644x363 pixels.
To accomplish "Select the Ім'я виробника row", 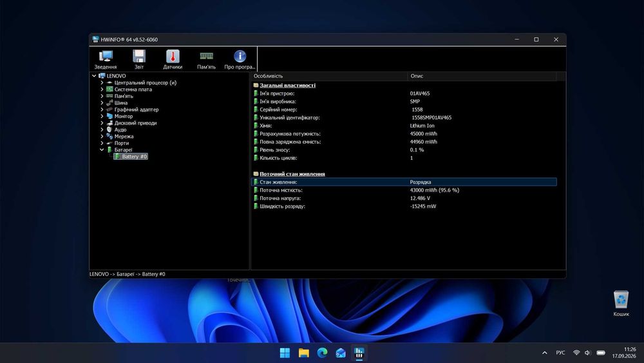I will 404,101.
